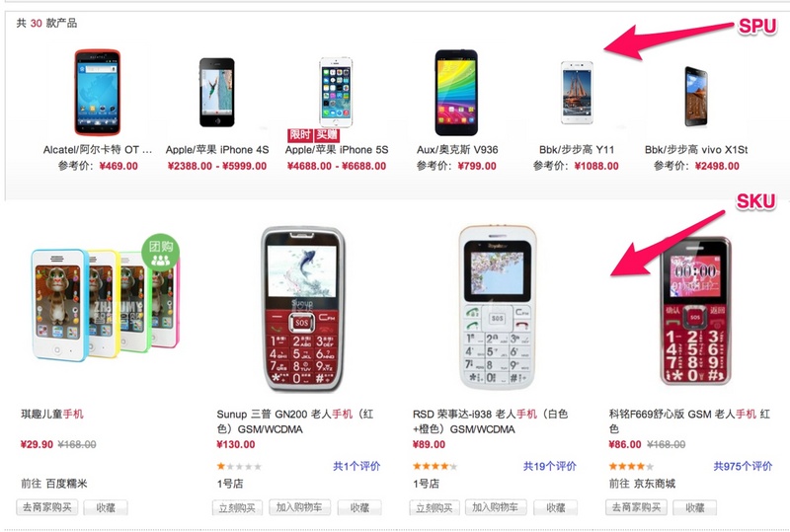Select the Bbk Y11 phone thumbnail
Image resolution: width=790 pixels, height=532 pixels.
pos(577,92)
